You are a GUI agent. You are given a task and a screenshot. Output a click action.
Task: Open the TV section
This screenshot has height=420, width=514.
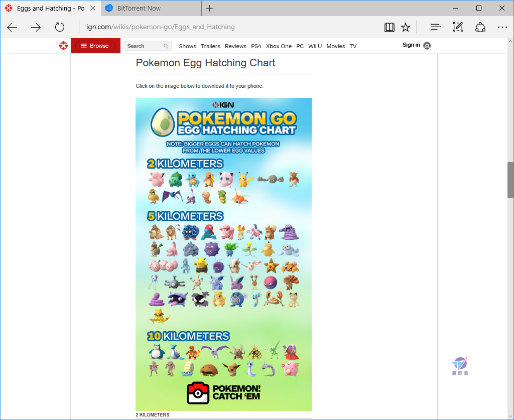point(353,46)
